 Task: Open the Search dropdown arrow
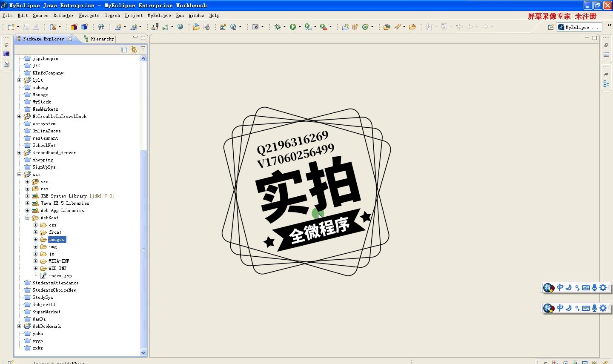(404, 27)
